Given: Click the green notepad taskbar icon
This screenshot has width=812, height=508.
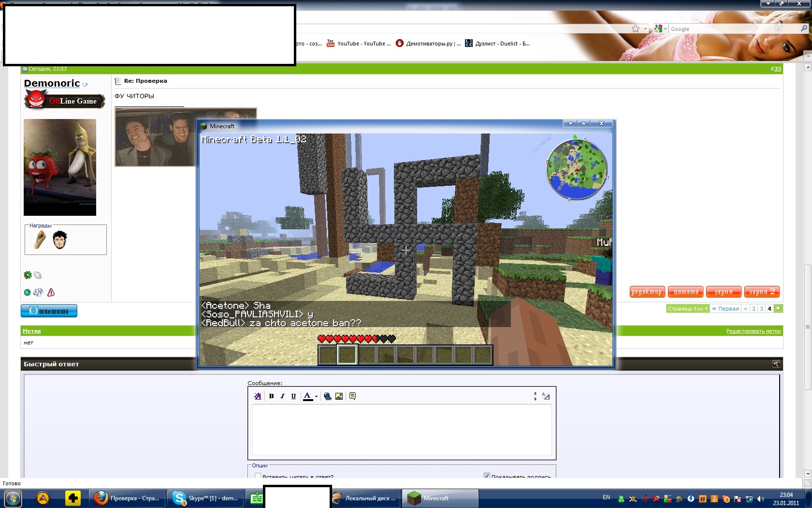Looking at the screenshot, I should coord(256,498).
